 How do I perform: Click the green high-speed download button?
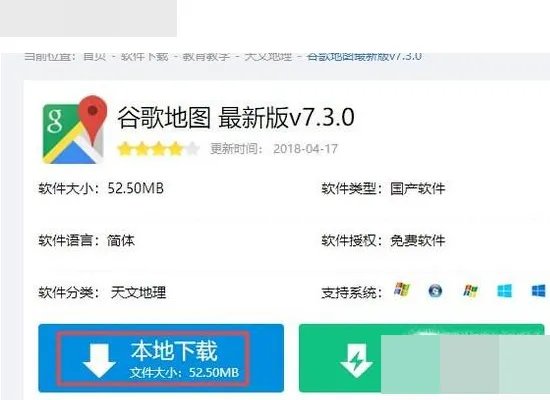421,358
